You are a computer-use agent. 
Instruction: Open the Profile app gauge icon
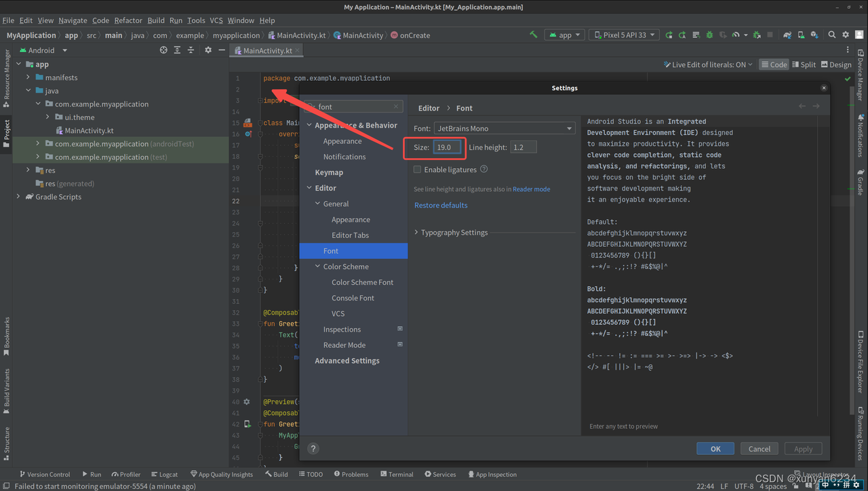(736, 35)
